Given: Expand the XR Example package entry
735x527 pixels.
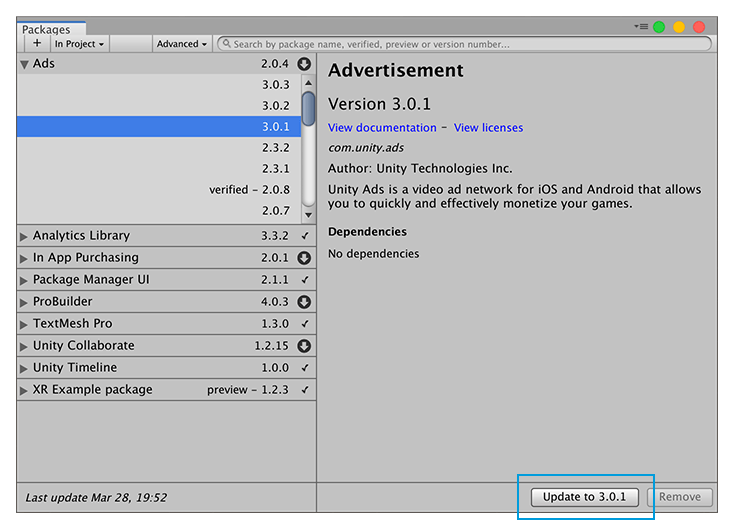Looking at the screenshot, I should point(23,391).
